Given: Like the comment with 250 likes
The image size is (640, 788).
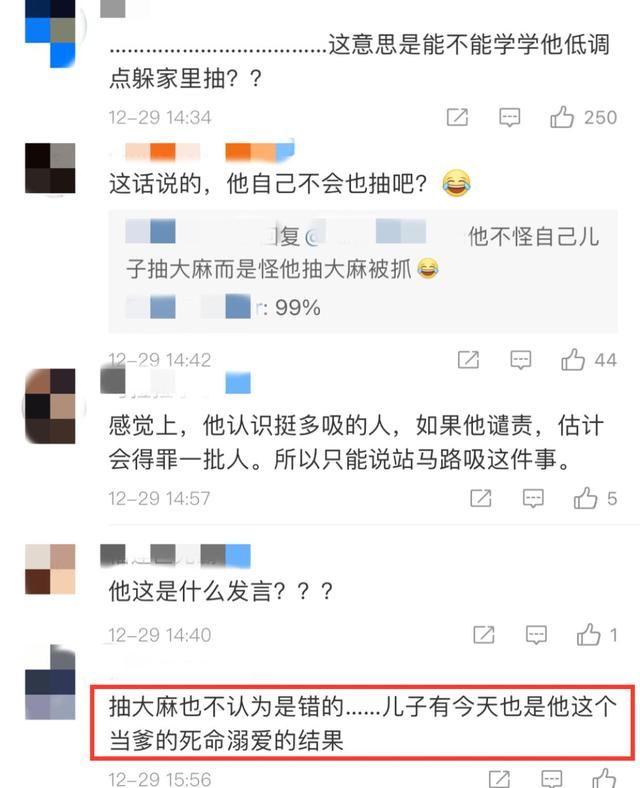Looking at the screenshot, I should (x=562, y=117).
